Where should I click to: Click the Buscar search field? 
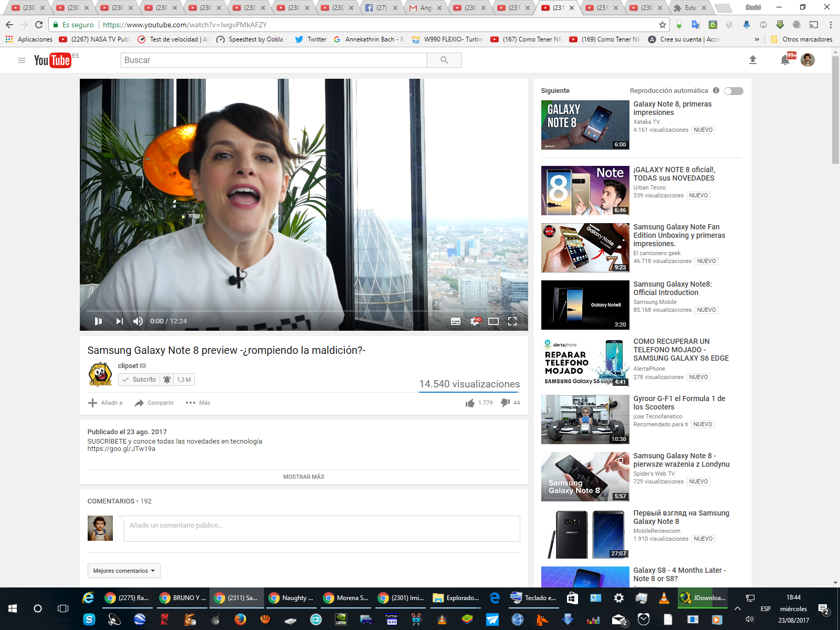[x=274, y=60]
